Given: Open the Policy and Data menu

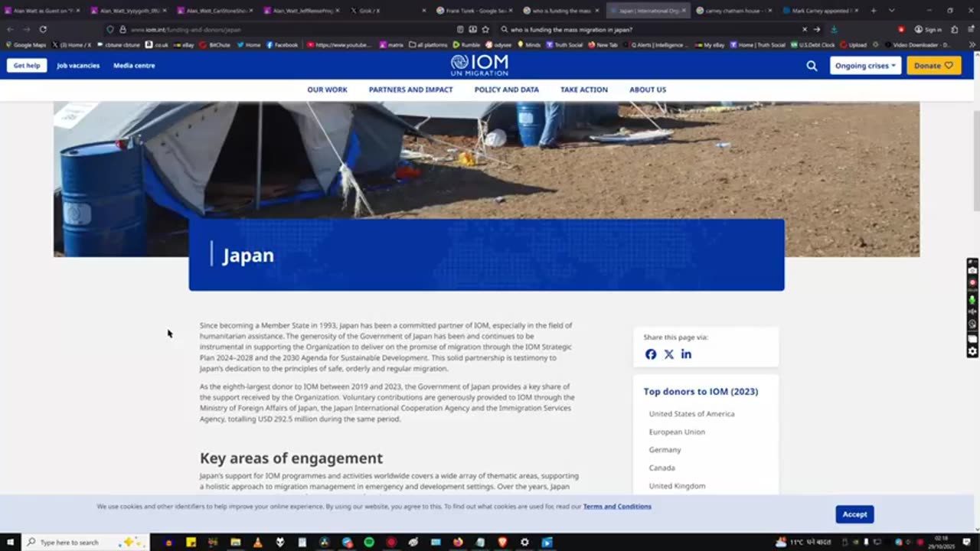Looking at the screenshot, I should pos(506,90).
